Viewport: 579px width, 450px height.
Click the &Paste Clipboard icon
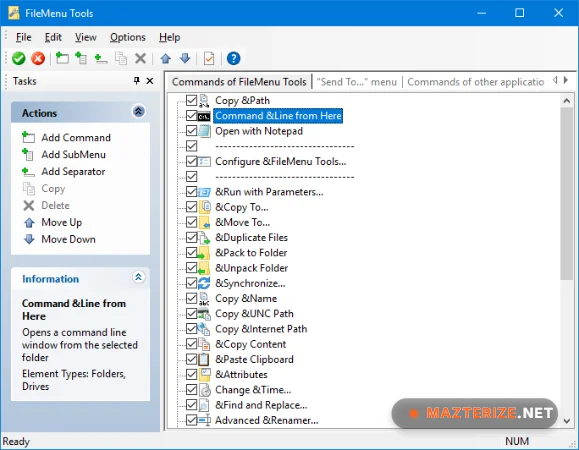click(204, 359)
